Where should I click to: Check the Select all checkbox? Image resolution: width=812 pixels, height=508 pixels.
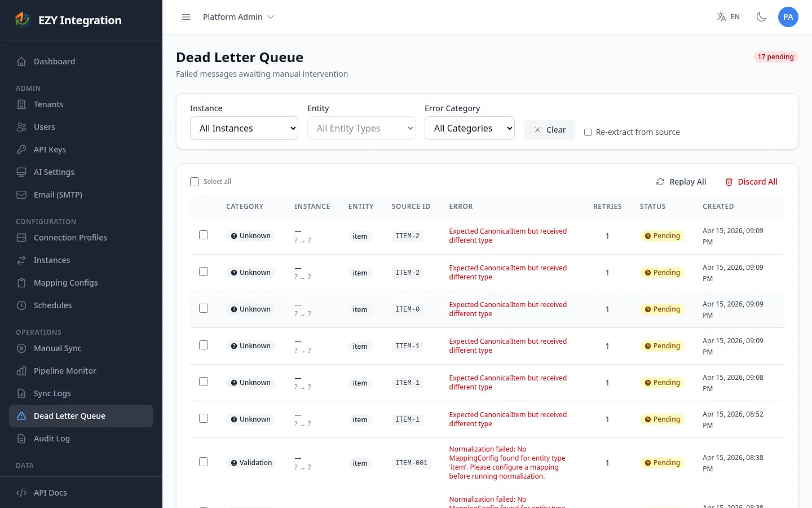tap(195, 182)
